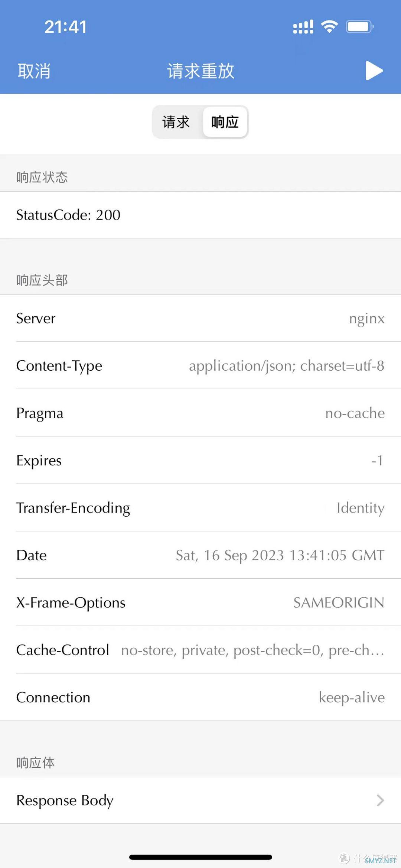
Task: Open the Response Body row
Action: [x=200, y=800]
